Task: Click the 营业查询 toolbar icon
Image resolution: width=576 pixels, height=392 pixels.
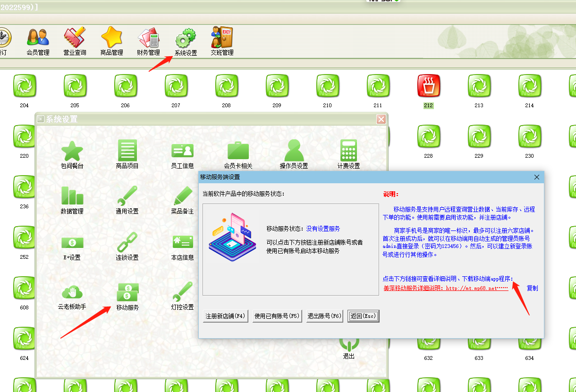Action: pyautogui.click(x=75, y=38)
